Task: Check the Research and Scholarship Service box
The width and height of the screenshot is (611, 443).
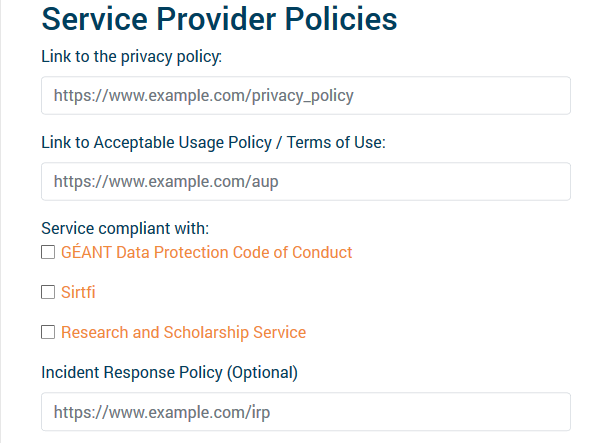Action: [x=48, y=333]
